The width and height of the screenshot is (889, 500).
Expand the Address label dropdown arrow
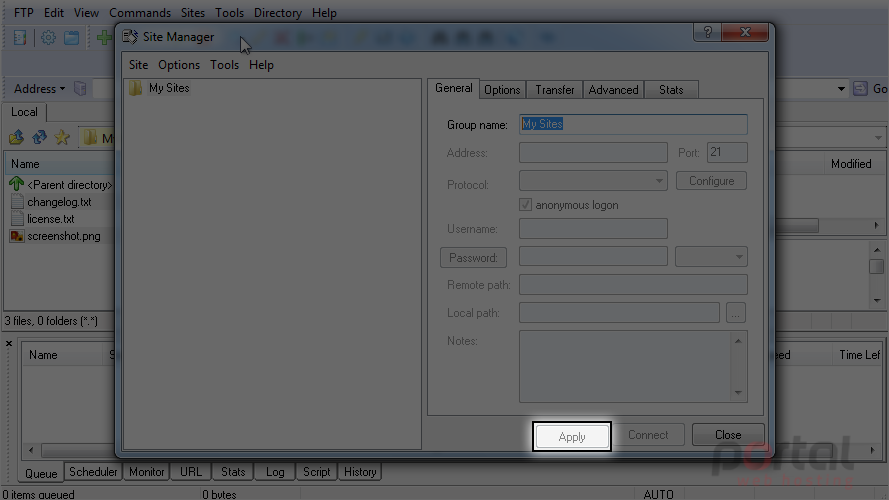62,89
